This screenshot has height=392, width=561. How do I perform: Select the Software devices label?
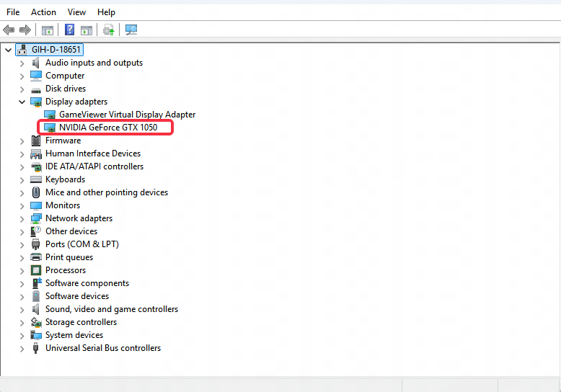pos(77,296)
